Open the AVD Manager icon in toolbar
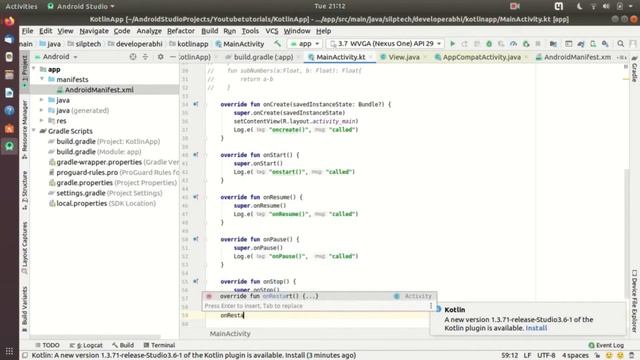Screen dimensions: 640x360 593,44
